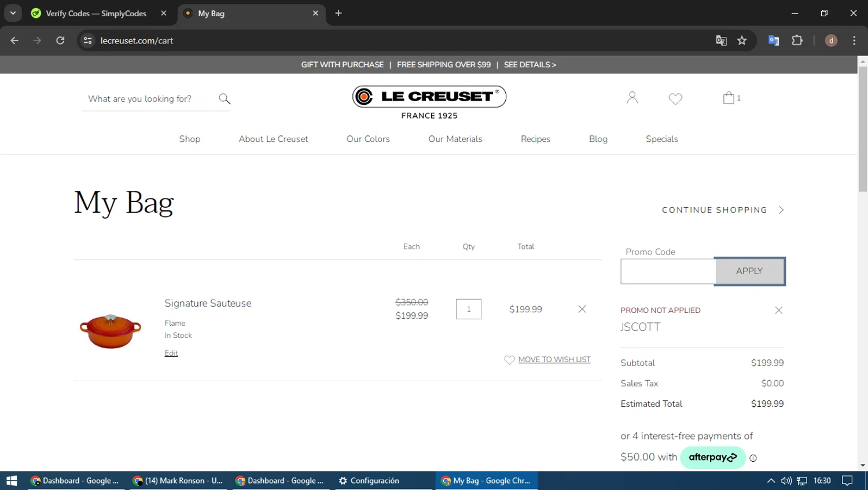Screen dimensions: 868x490
Task: Click the APPLY promo button
Action: click(750, 271)
